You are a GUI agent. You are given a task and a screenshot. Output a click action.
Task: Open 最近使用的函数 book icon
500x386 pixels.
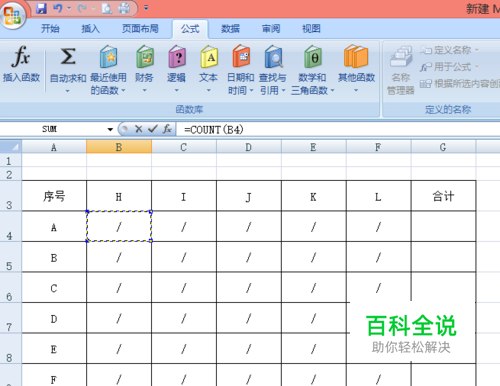pyautogui.click(x=109, y=57)
